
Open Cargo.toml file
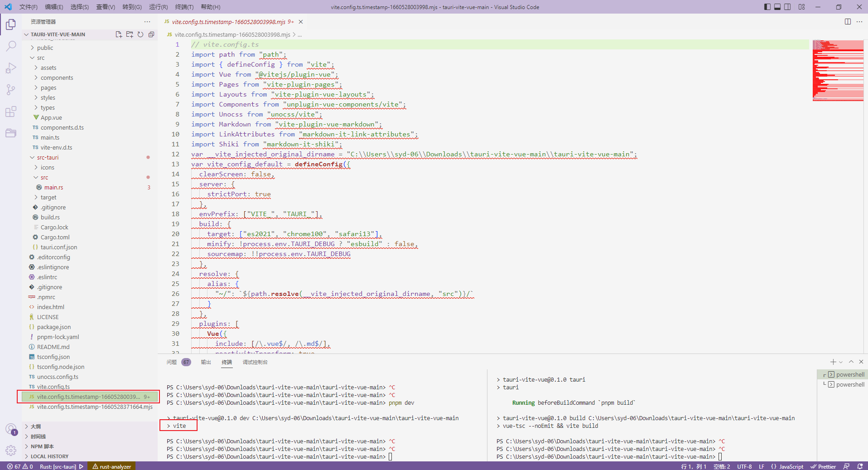click(x=90, y=237)
